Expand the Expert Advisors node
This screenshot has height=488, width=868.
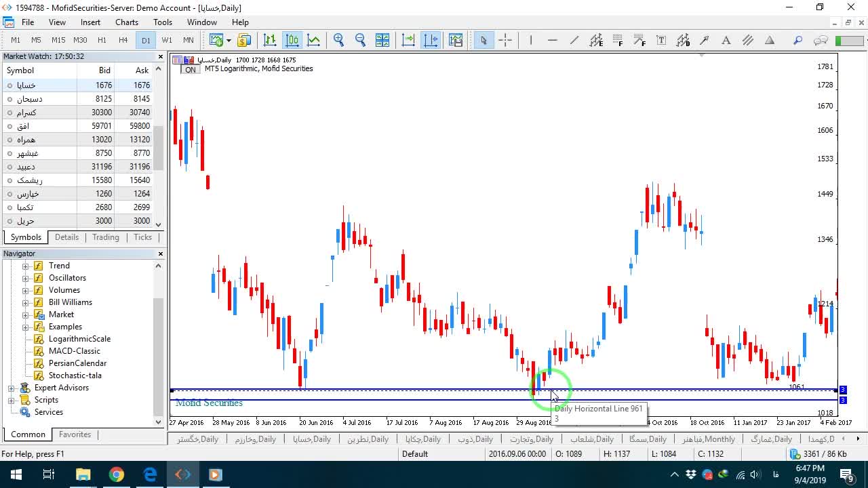(x=12, y=388)
